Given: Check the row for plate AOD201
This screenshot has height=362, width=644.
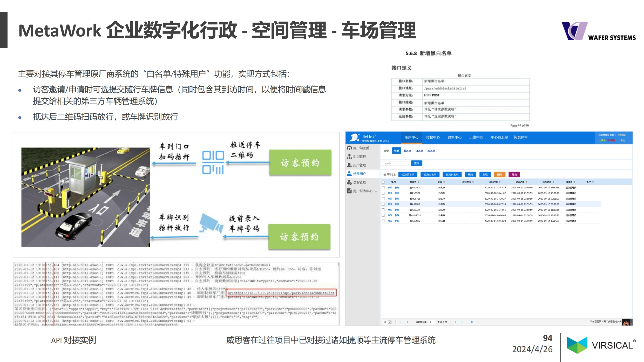Looking at the screenshot, I should [383, 187].
